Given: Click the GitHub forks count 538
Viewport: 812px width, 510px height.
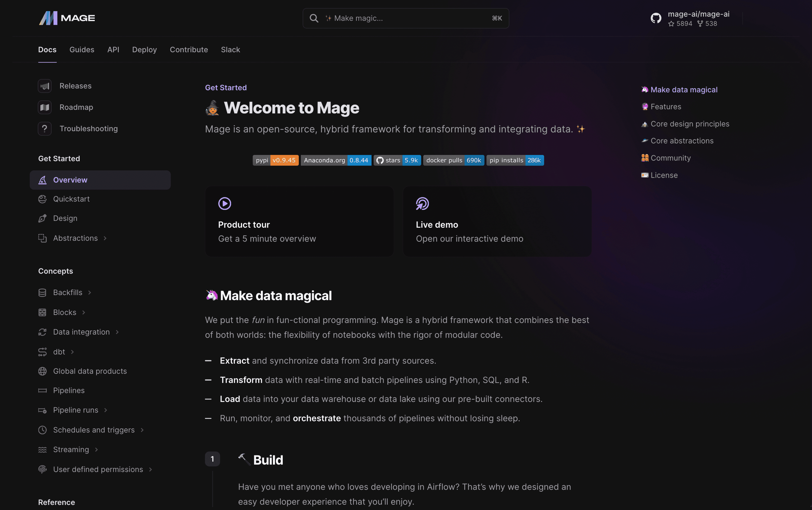Looking at the screenshot, I should [707, 24].
